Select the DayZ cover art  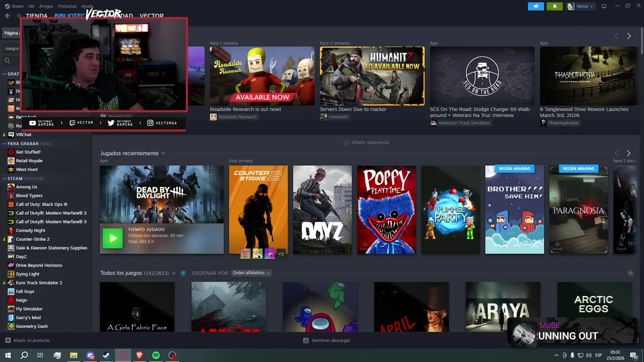(323, 210)
